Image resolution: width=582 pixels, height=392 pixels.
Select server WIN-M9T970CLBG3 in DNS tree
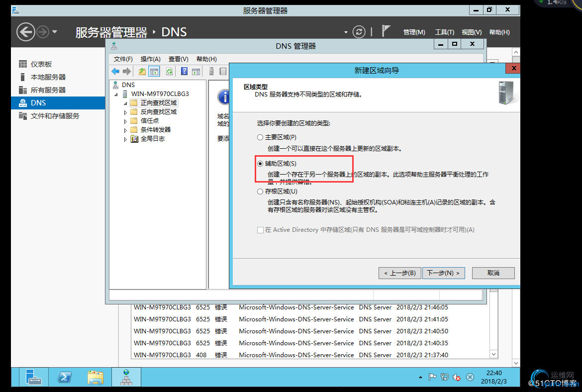pyautogui.click(x=160, y=94)
